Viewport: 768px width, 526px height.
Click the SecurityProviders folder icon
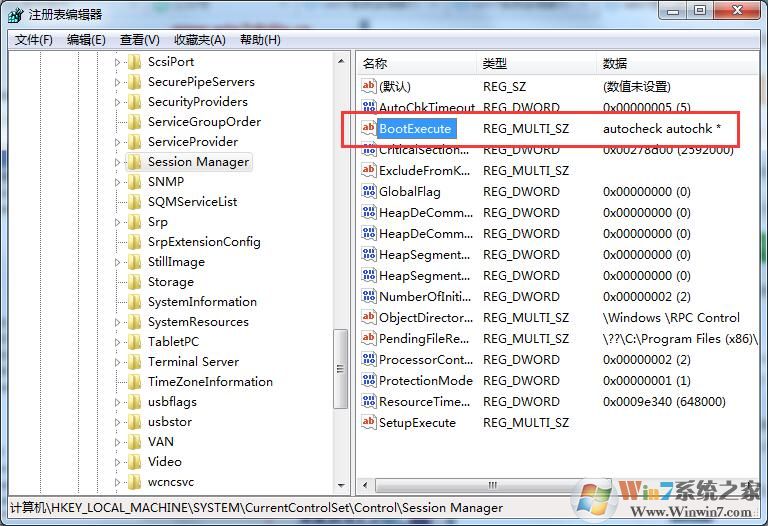point(134,102)
